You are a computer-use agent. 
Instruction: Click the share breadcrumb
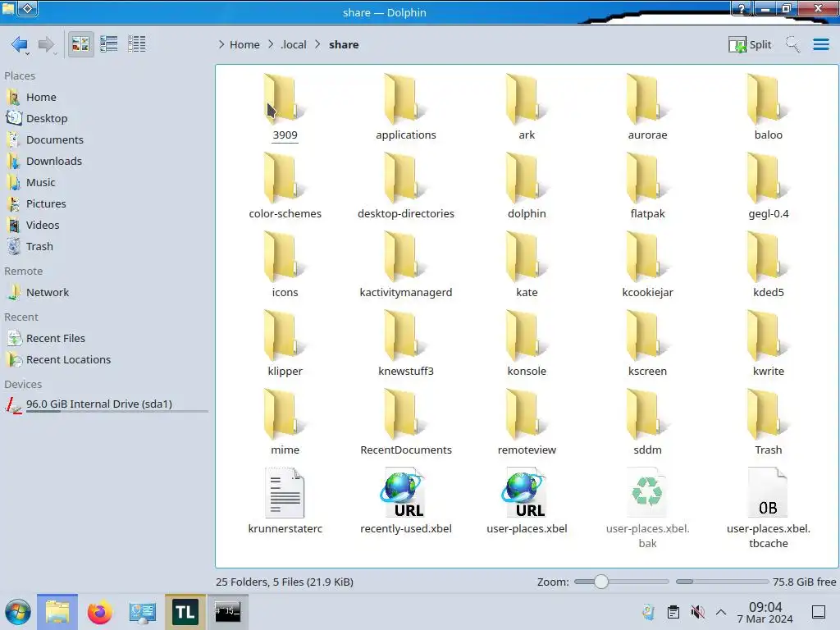pos(344,44)
